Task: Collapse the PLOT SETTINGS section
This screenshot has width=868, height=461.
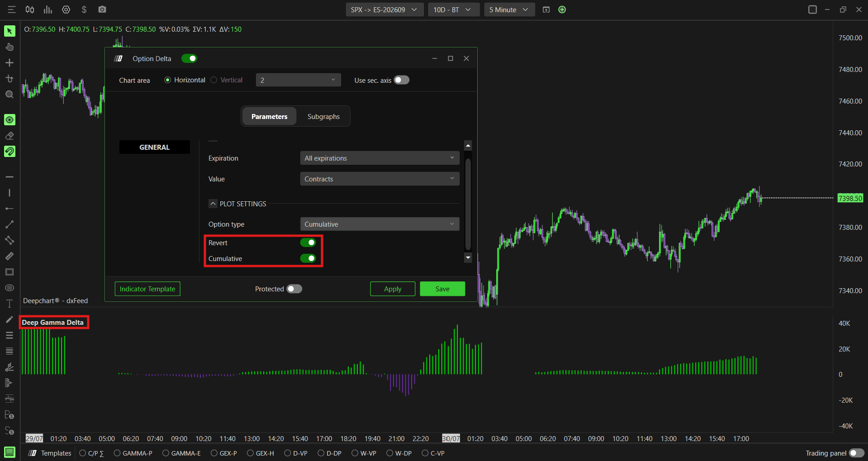Action: (x=213, y=204)
